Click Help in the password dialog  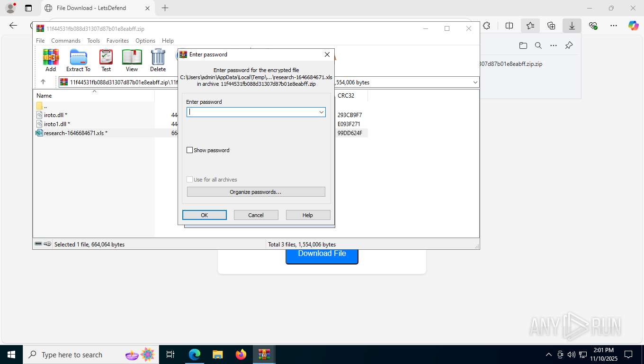308,215
